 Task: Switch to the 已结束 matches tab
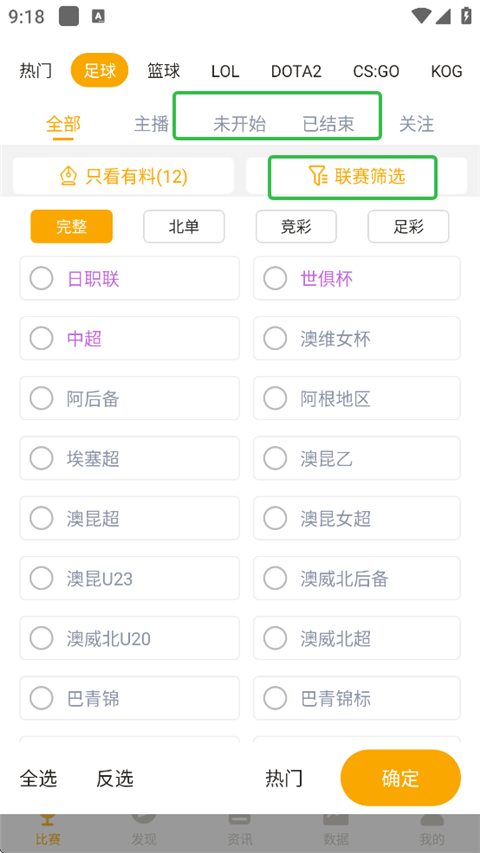[x=328, y=124]
